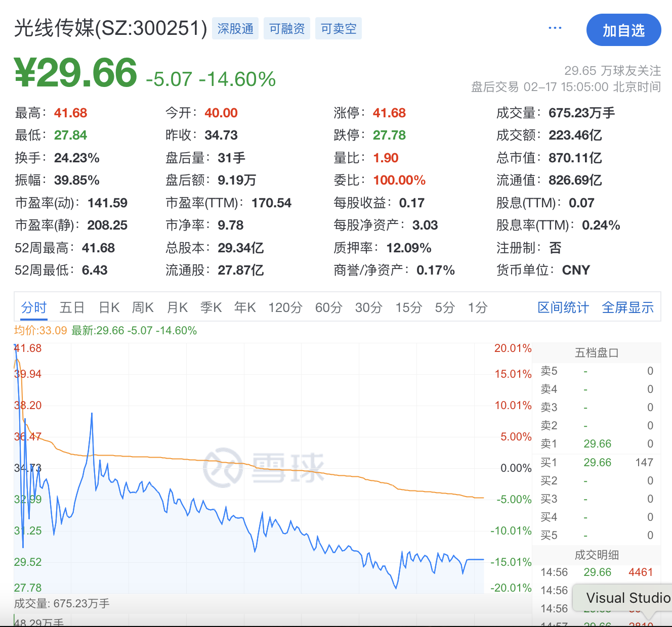672x627 pixels.
Task: Click the 货币单位 CNY value
Action: (x=576, y=270)
